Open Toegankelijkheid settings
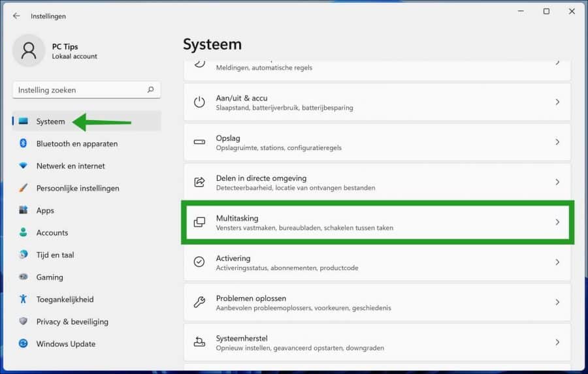This screenshot has width=588, height=374. (87, 299)
